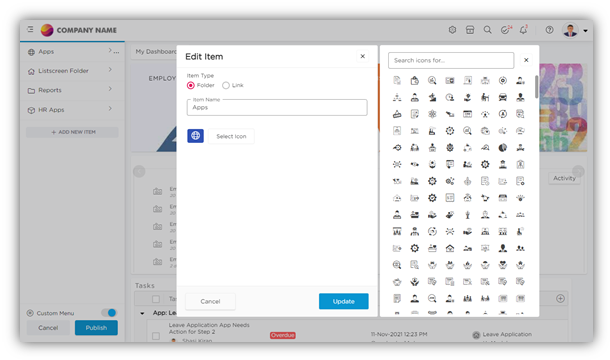Click Update in Edit Item dialog
This screenshot has width=610, height=360.
(x=344, y=301)
